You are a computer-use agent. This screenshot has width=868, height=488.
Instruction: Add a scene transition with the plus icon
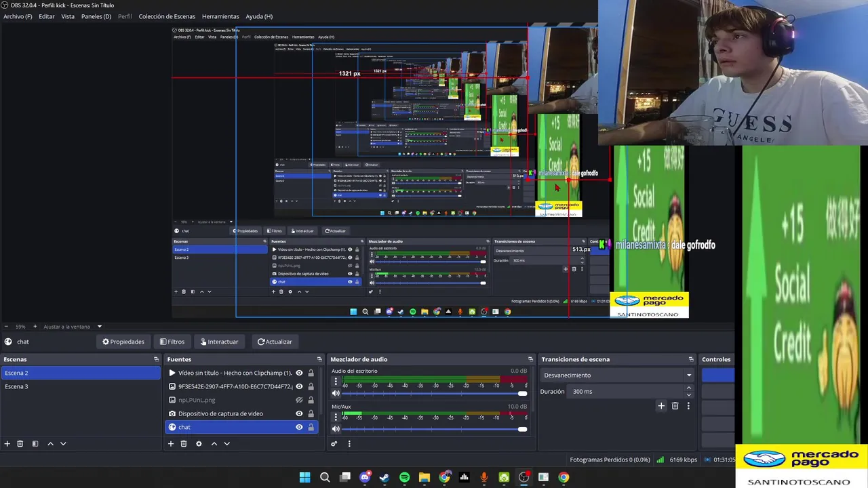[x=661, y=406]
